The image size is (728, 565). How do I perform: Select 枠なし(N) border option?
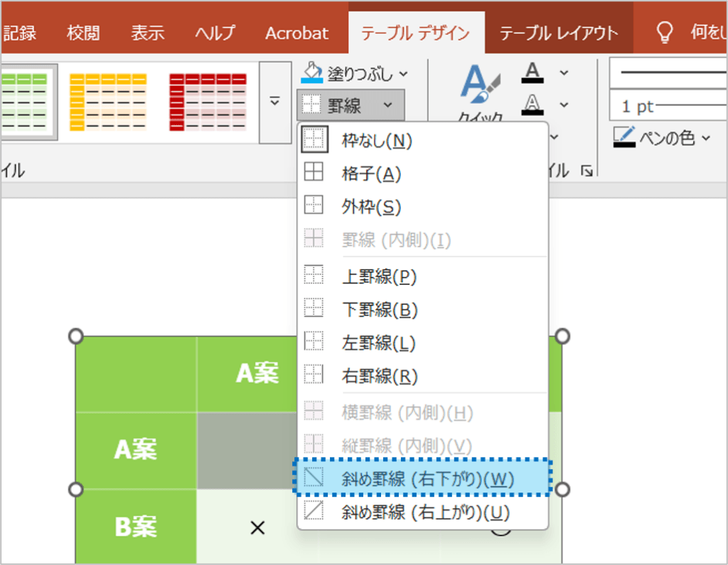point(423,140)
